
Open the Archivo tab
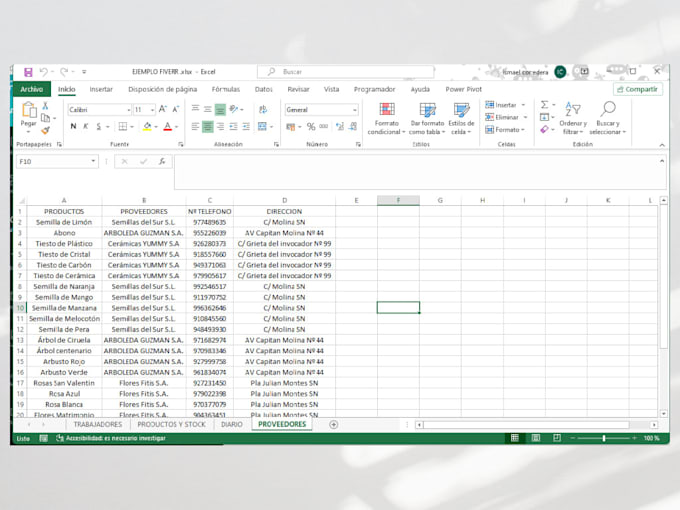pyautogui.click(x=32, y=89)
